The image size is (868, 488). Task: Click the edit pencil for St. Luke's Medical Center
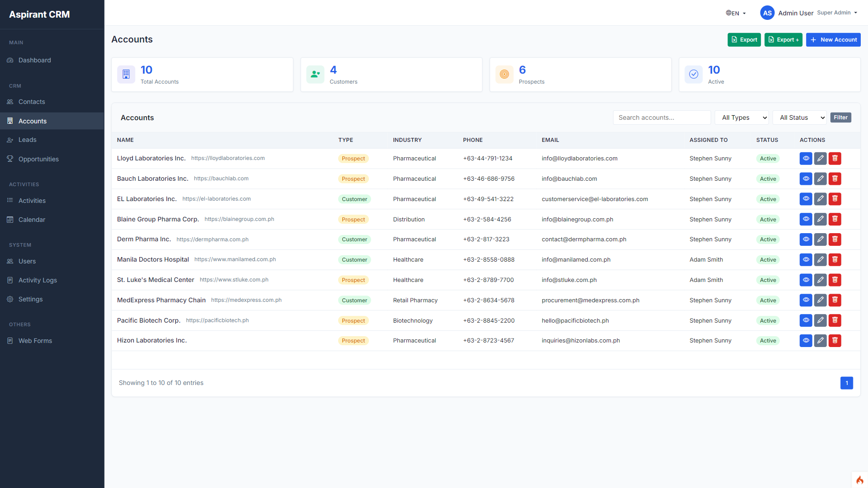coord(820,280)
